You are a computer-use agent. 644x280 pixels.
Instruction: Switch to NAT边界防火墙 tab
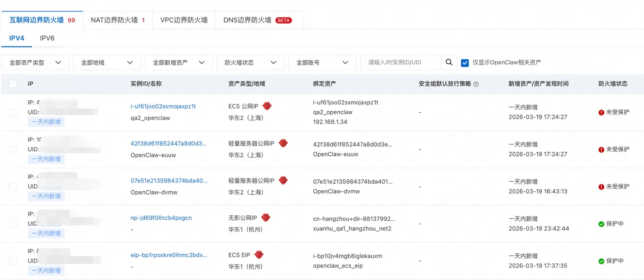tap(118, 20)
